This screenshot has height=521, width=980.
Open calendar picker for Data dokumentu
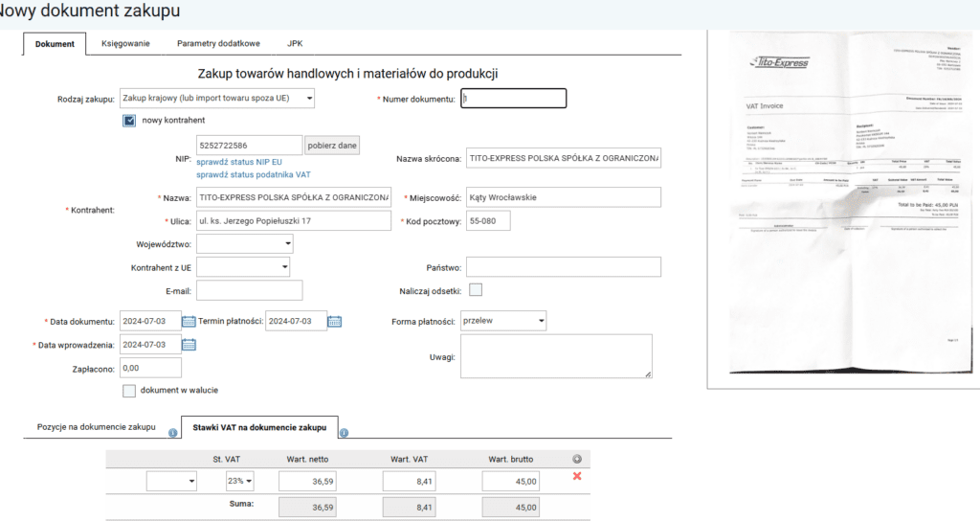pyautogui.click(x=189, y=321)
